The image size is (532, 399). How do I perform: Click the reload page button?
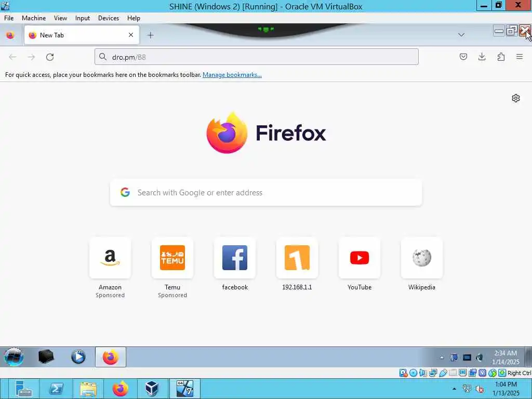point(50,57)
